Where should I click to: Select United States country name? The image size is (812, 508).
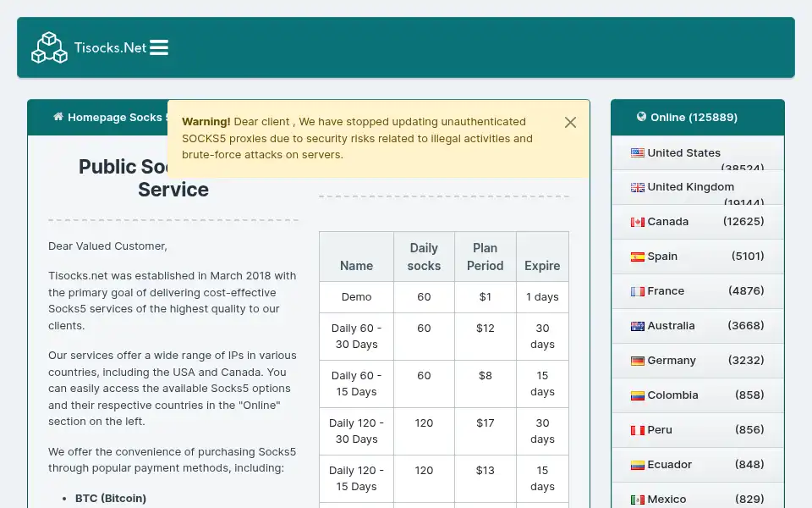tap(684, 153)
